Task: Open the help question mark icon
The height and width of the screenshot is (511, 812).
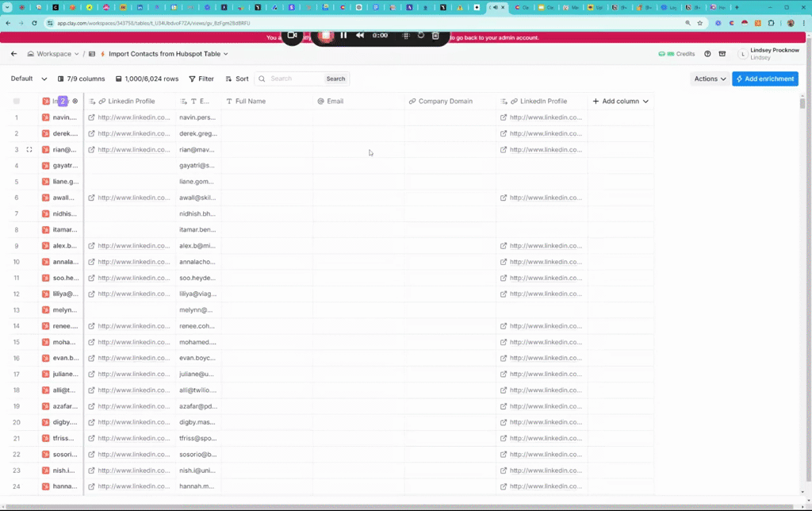Action: click(707, 54)
